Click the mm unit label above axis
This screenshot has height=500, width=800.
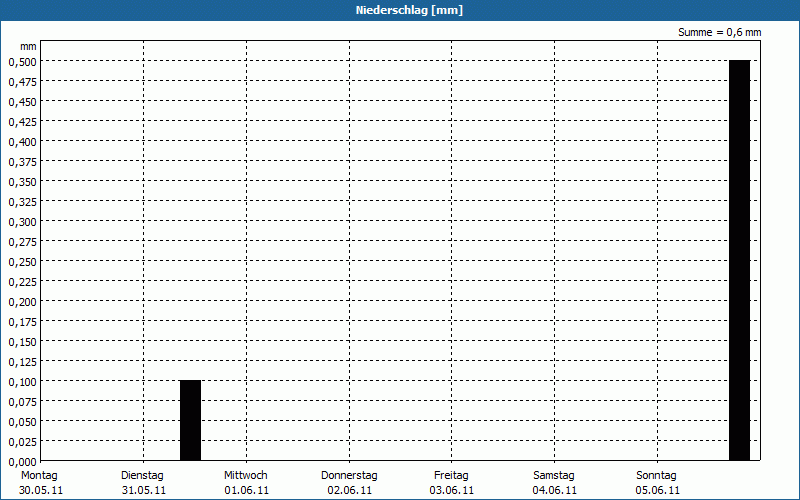[x=29, y=46]
